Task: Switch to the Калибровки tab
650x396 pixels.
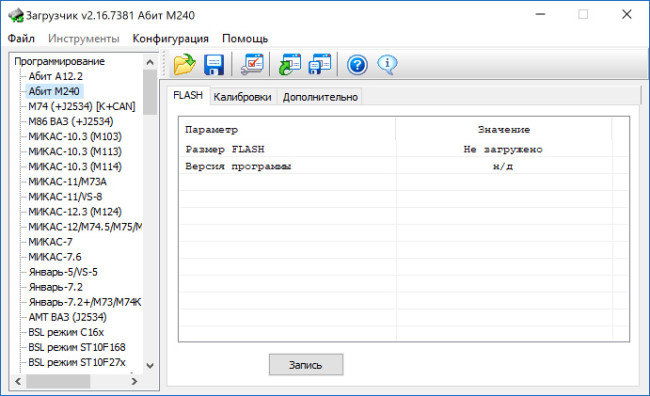Action: pos(243,97)
